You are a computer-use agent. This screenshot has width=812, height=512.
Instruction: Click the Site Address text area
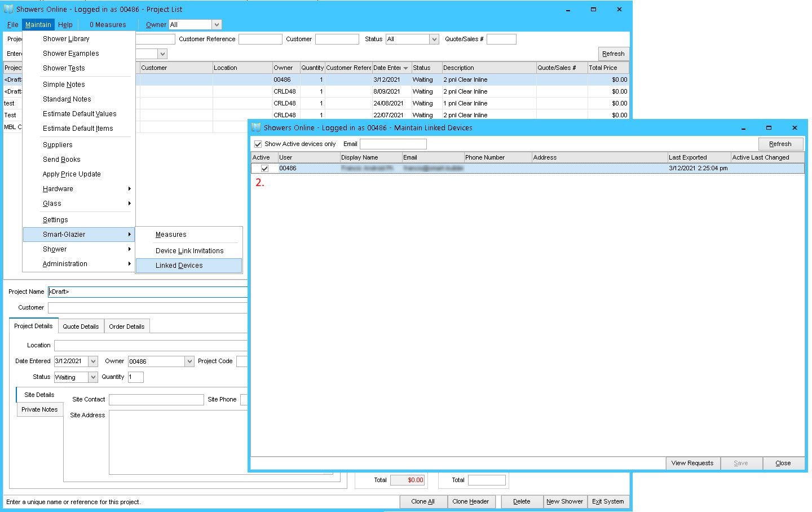pos(178,443)
